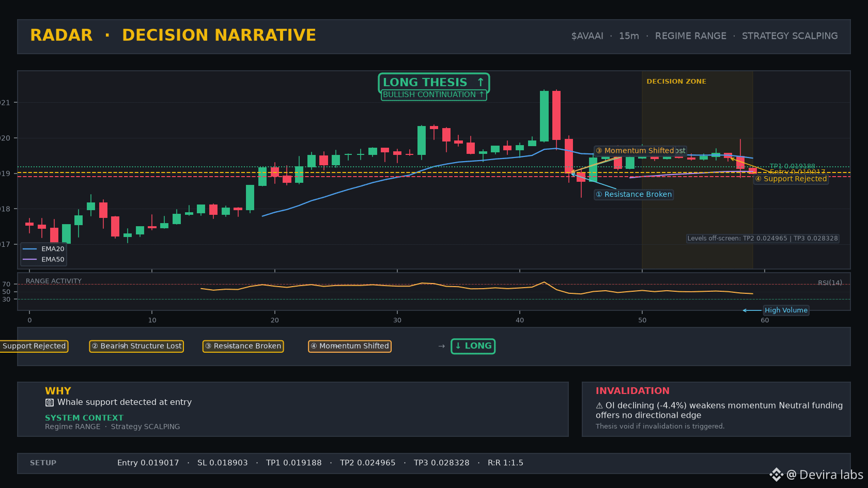The image size is (868, 488).
Task: Click the Entry 0.019017 level label on the chart
Action: tap(797, 172)
